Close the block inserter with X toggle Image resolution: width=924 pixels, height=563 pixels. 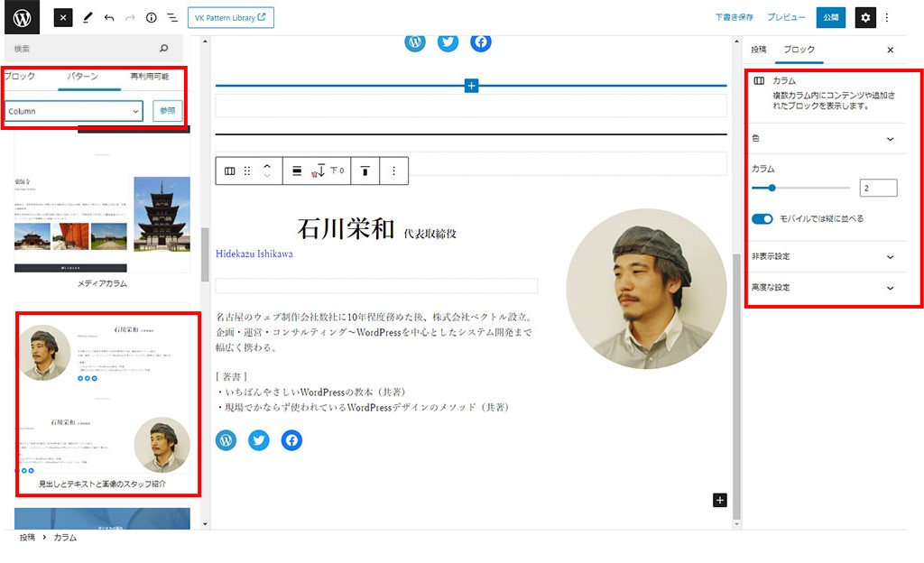(x=63, y=17)
